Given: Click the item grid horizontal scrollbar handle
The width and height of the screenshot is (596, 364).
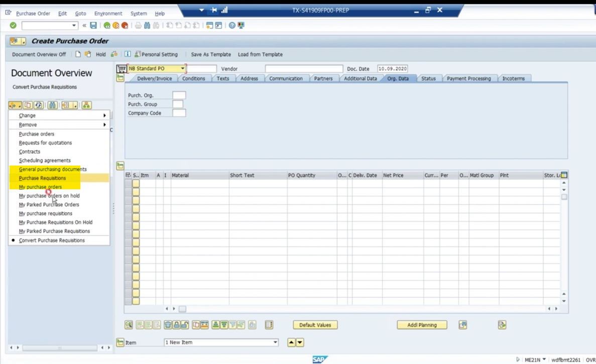Looking at the screenshot, I should pos(182,309).
